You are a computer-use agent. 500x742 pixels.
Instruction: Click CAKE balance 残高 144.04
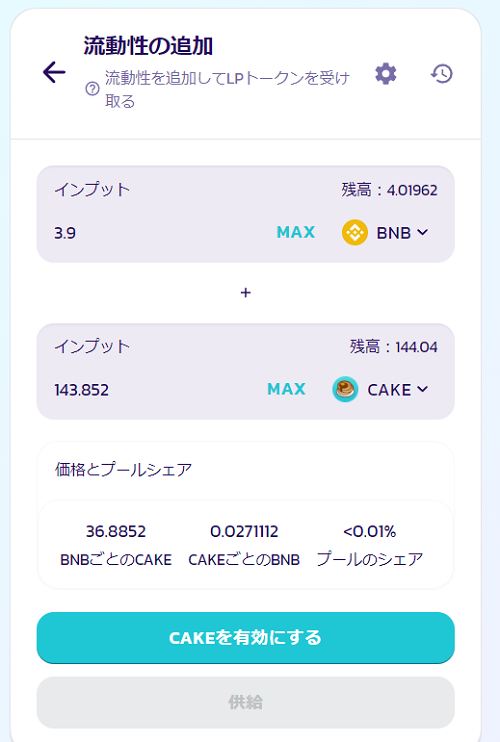tap(394, 347)
